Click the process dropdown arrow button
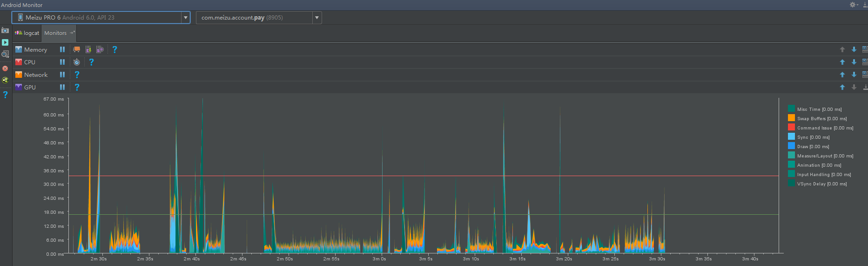This screenshot has height=266, width=868. (x=317, y=18)
